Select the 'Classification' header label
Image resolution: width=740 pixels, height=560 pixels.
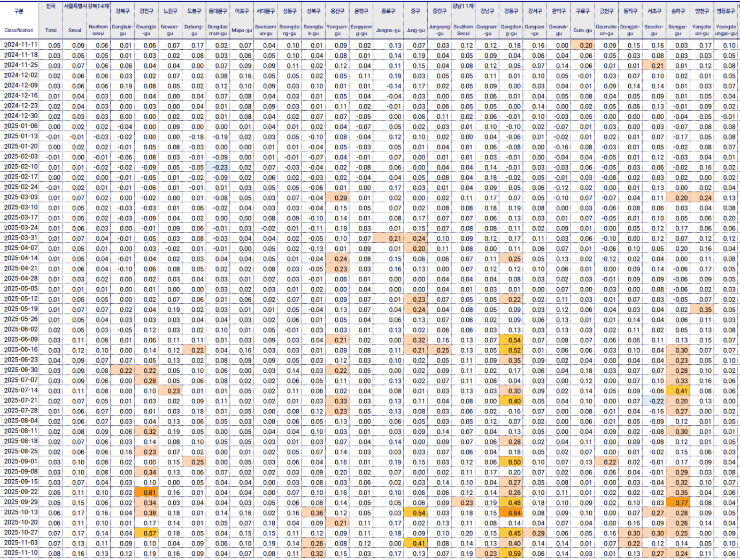pyautogui.click(x=19, y=30)
